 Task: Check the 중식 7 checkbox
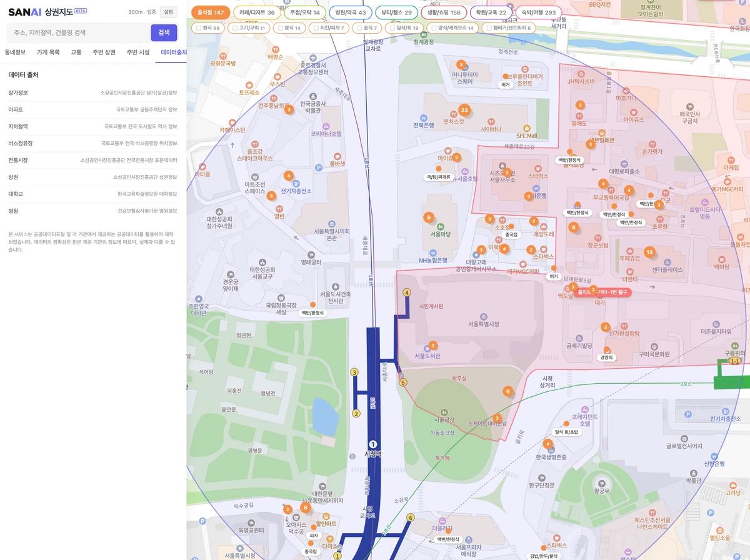click(x=359, y=28)
